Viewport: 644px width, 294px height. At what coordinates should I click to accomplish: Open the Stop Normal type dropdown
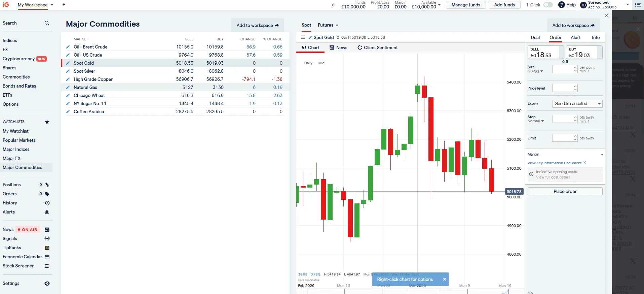coord(536,121)
